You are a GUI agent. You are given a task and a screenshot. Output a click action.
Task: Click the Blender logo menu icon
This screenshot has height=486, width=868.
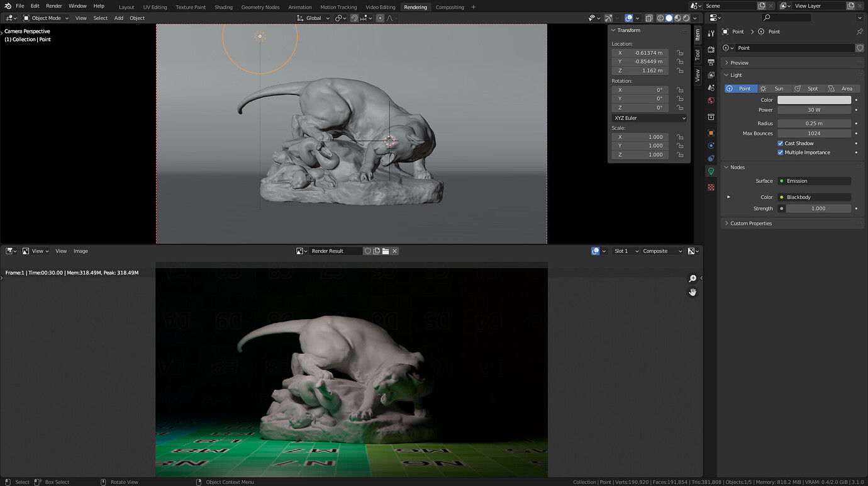pyautogui.click(x=8, y=6)
